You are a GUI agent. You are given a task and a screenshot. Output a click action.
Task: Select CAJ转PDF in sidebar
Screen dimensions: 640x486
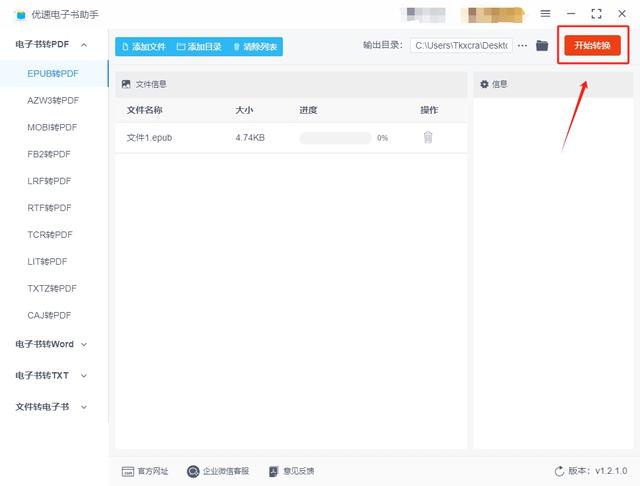49,315
